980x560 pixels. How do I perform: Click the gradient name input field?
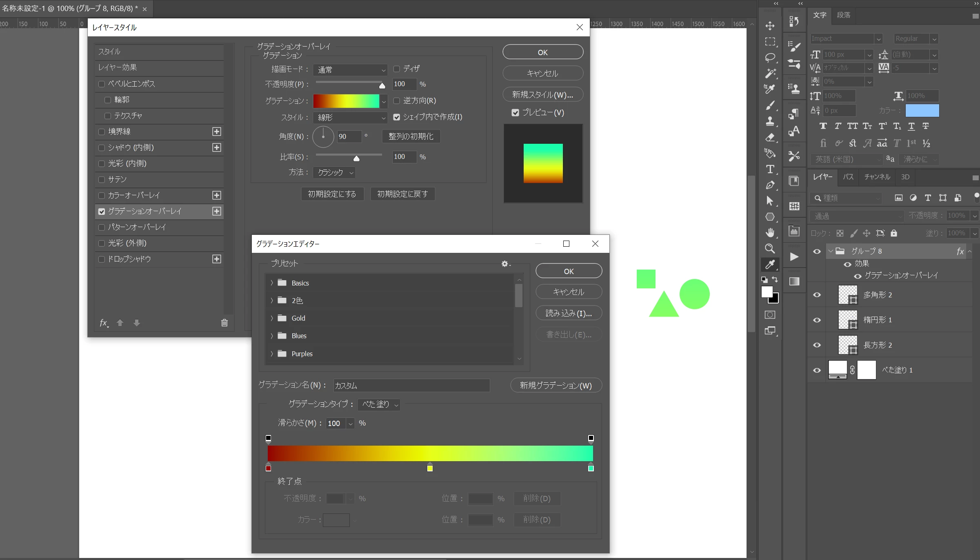tap(411, 385)
